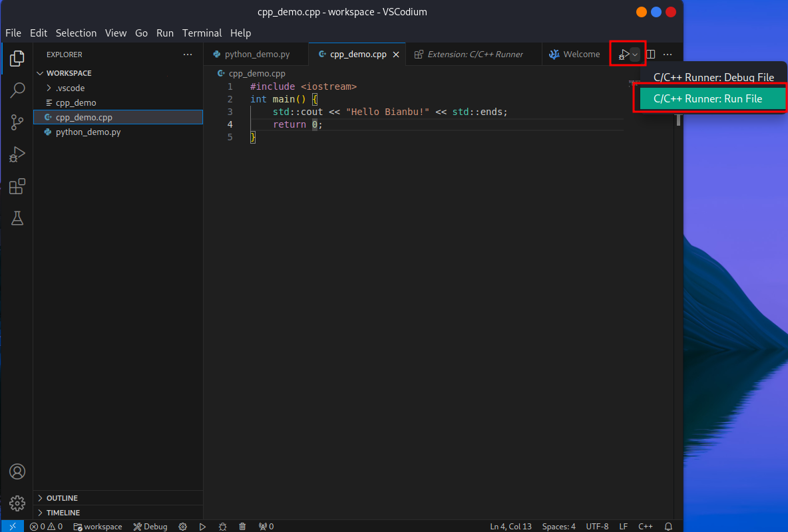
Task: Click the status bar trash clean icon
Action: tap(242, 527)
